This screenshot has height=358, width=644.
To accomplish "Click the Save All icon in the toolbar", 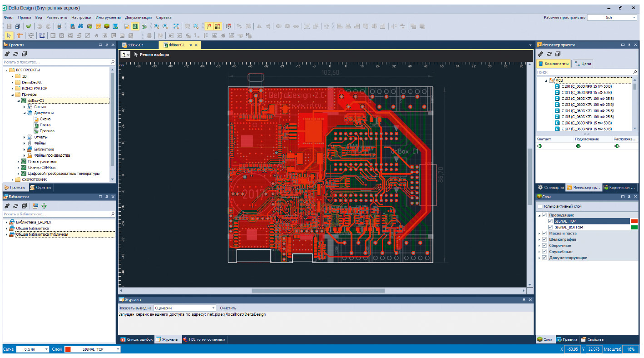I will click(18, 26).
